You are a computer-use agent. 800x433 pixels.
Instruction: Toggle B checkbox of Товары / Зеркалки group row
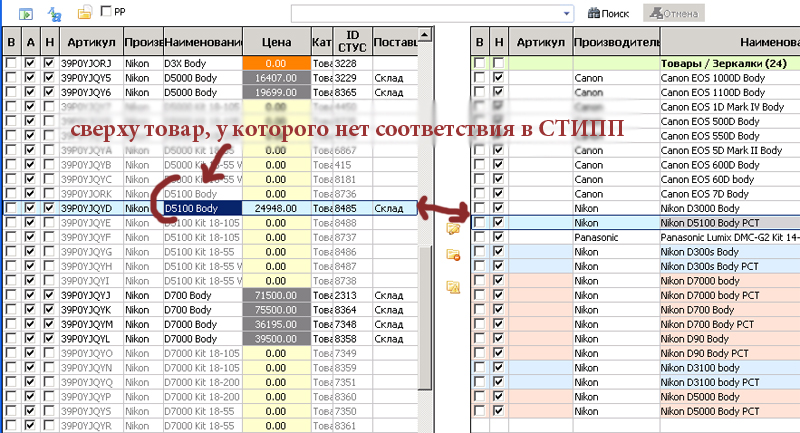click(x=479, y=63)
